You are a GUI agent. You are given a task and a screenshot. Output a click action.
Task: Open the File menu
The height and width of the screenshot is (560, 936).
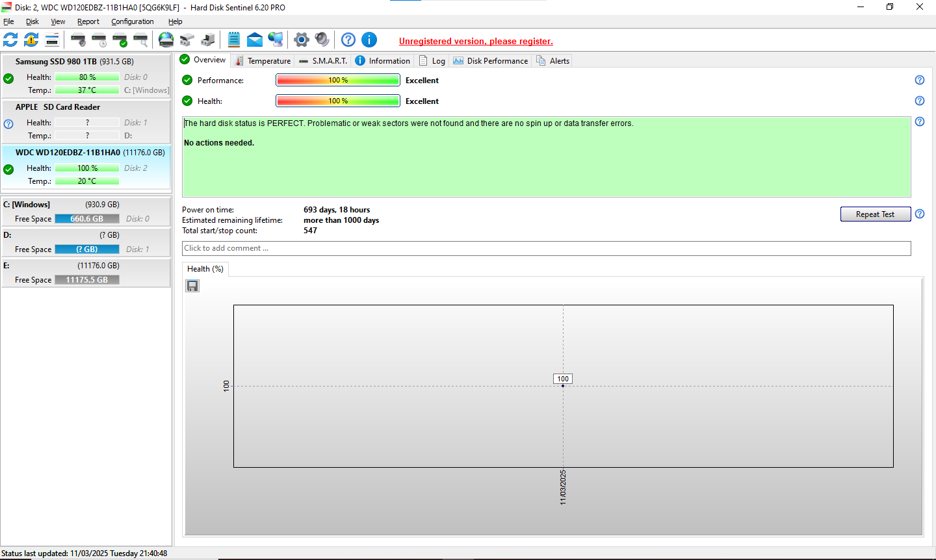point(8,21)
